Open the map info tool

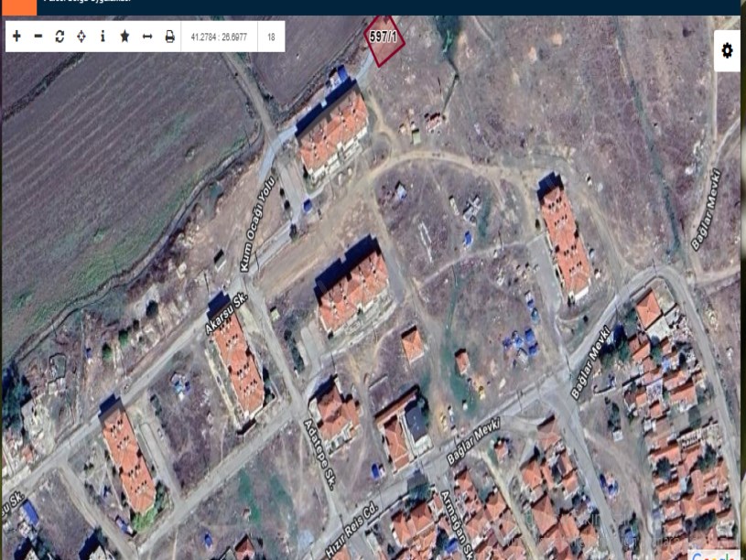[x=103, y=38]
